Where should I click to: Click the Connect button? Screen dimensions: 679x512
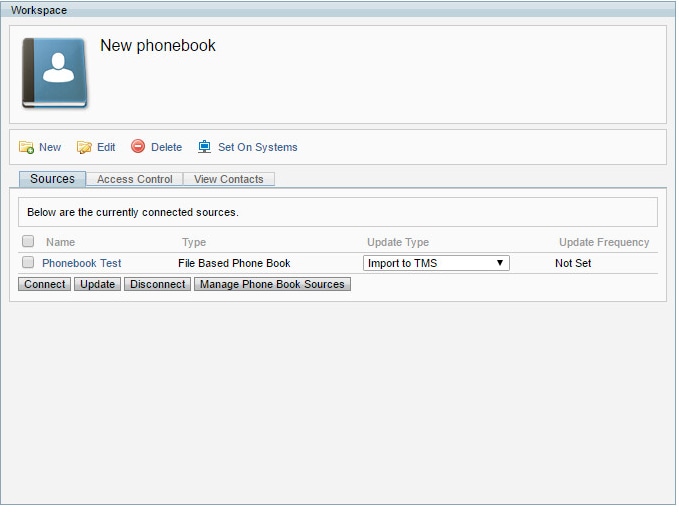(x=45, y=284)
